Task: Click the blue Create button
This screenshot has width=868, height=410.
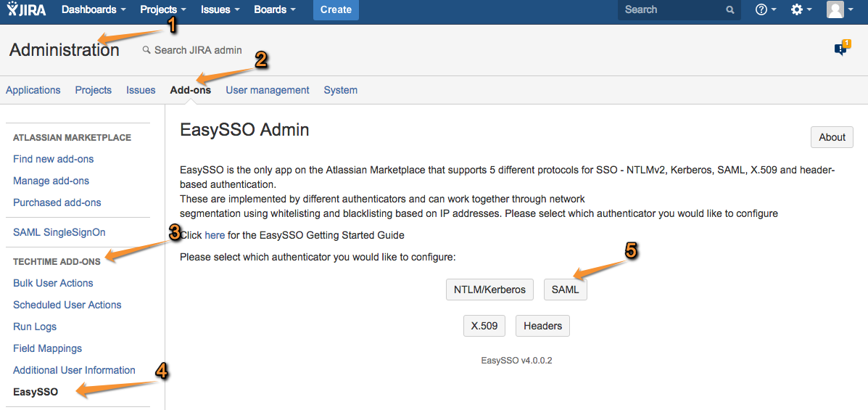Action: pyautogui.click(x=336, y=10)
